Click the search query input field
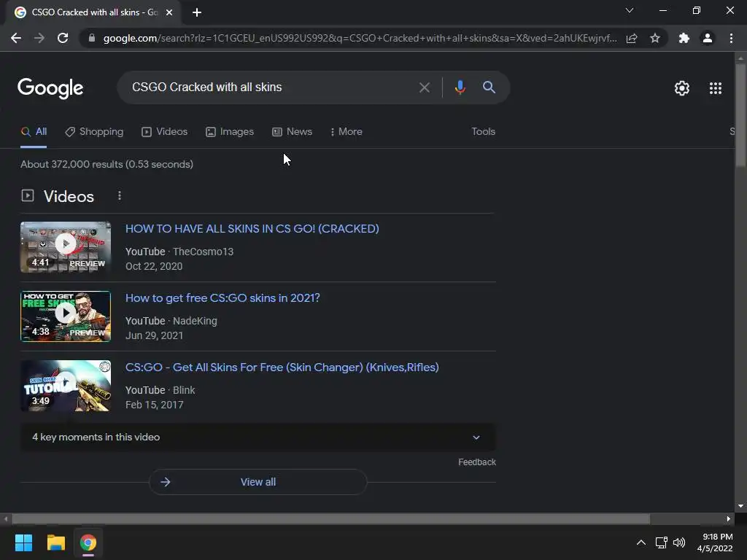The height and width of the screenshot is (560, 747). tap(269, 87)
